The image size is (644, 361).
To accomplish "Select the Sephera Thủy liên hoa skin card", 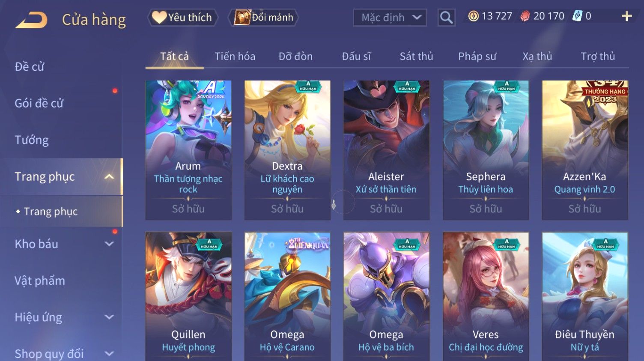I will point(486,150).
